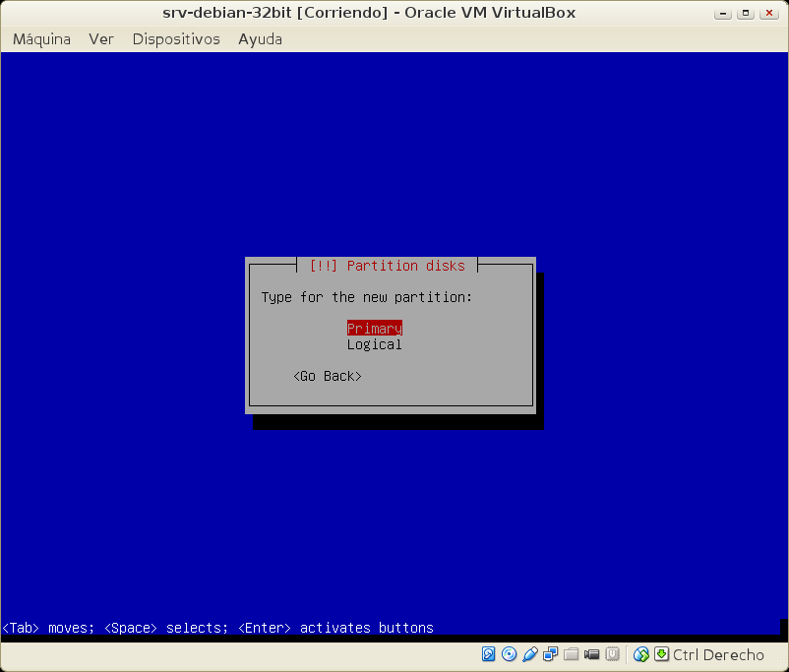Close the VirtualBox VM window
This screenshot has height=672, width=789.
tap(768, 13)
